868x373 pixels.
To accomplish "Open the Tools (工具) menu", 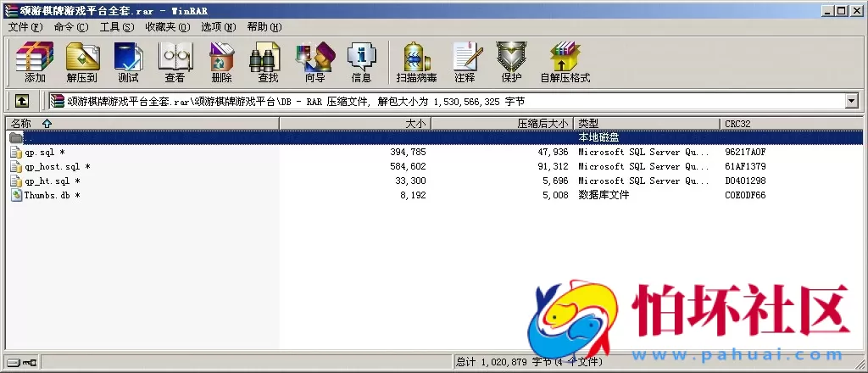I will tap(117, 27).
